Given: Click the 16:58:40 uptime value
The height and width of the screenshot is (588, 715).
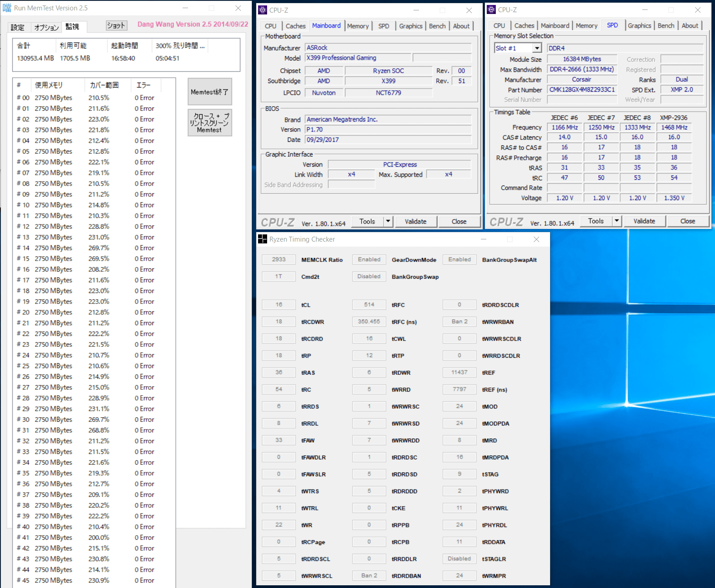Looking at the screenshot, I should [x=123, y=58].
